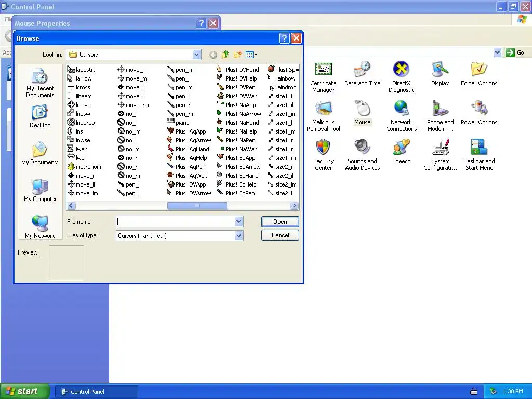Image resolution: width=532 pixels, height=399 pixels.
Task: Open Security Center in Control Panel
Action: tap(323, 155)
